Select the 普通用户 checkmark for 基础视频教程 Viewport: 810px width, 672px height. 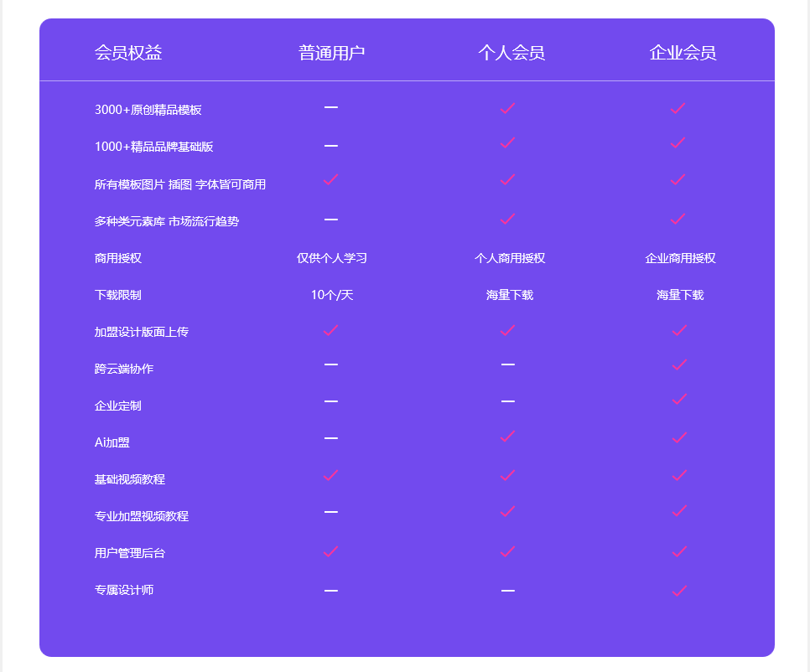point(331,478)
